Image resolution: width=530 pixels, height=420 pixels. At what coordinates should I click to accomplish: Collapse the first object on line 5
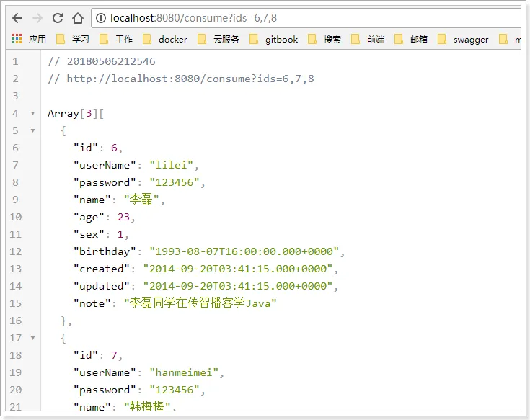pos(32,130)
